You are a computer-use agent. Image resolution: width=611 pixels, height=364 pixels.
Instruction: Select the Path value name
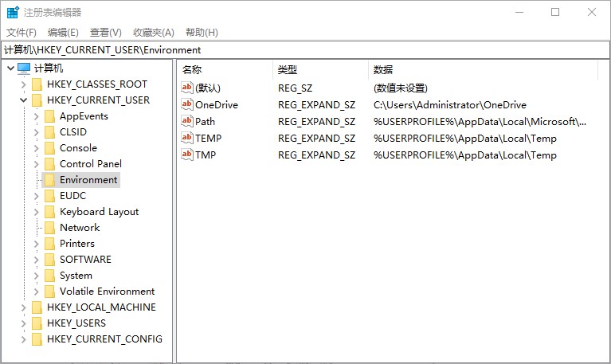click(x=205, y=122)
